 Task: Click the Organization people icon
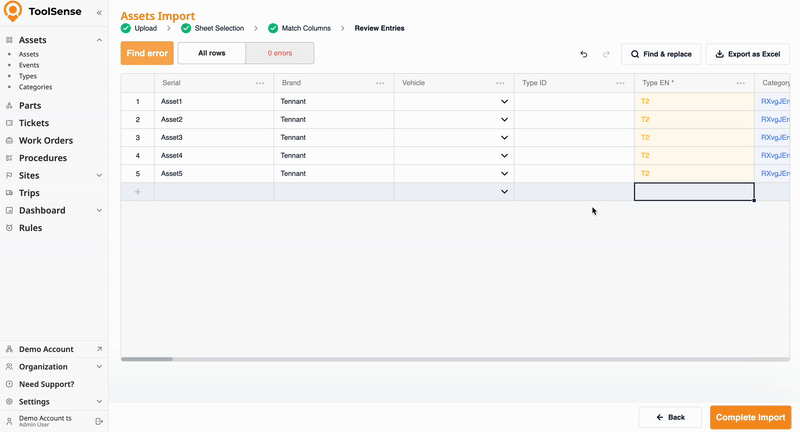9,367
